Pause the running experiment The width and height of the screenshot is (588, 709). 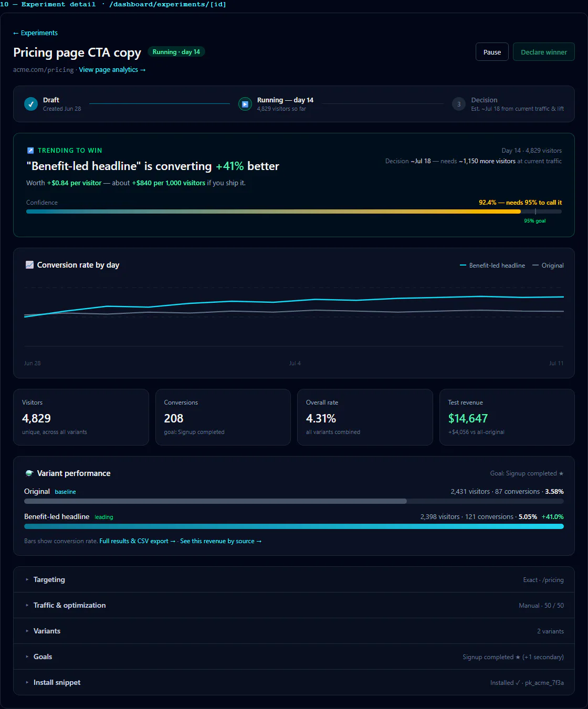(x=492, y=52)
